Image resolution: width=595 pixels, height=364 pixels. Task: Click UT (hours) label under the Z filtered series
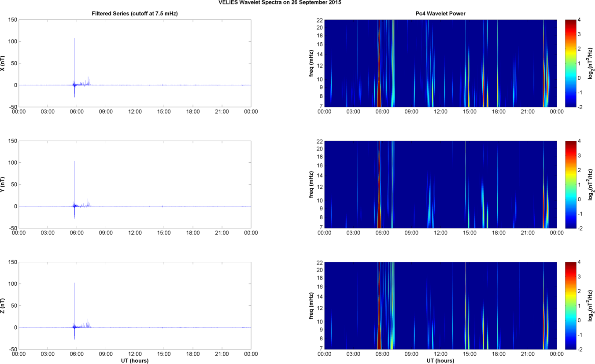click(x=135, y=361)
